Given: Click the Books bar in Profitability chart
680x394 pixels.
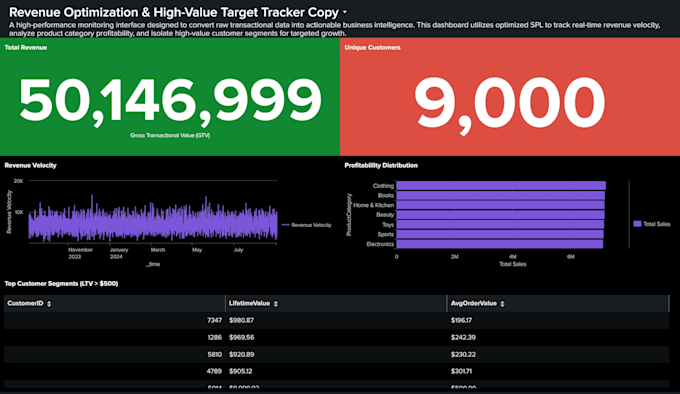Looking at the screenshot, I should click(x=500, y=195).
